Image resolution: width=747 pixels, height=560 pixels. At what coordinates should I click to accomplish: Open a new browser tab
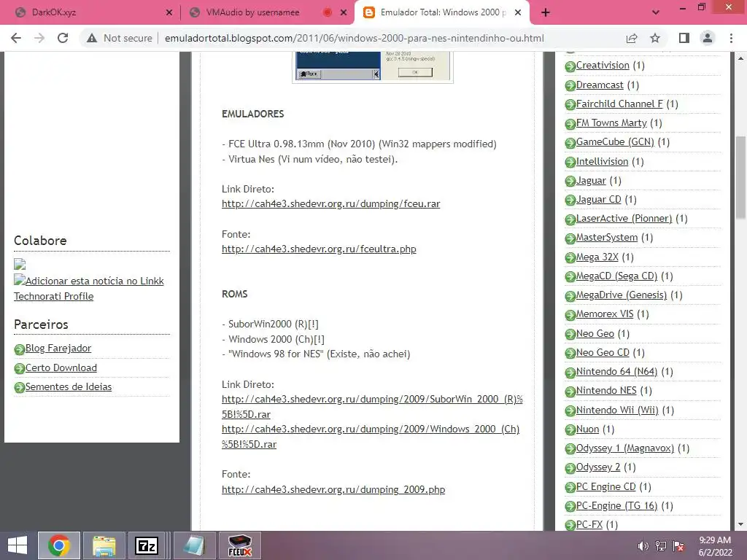coord(546,12)
